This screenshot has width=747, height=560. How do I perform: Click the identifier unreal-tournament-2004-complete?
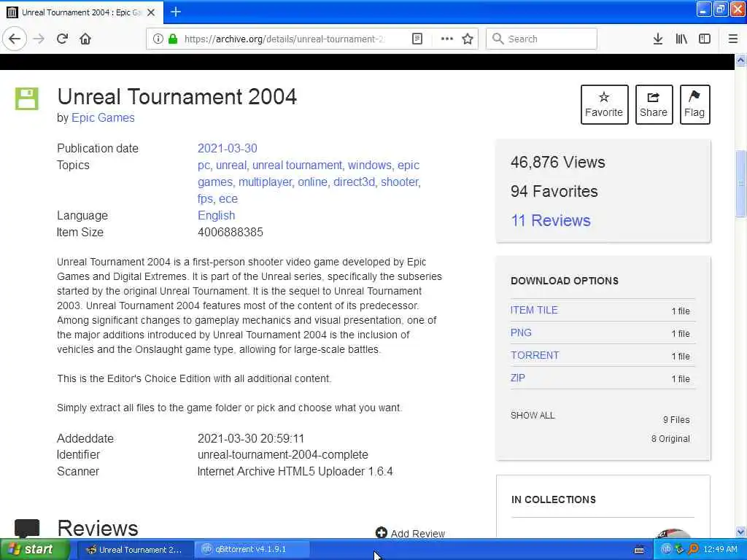282,454
